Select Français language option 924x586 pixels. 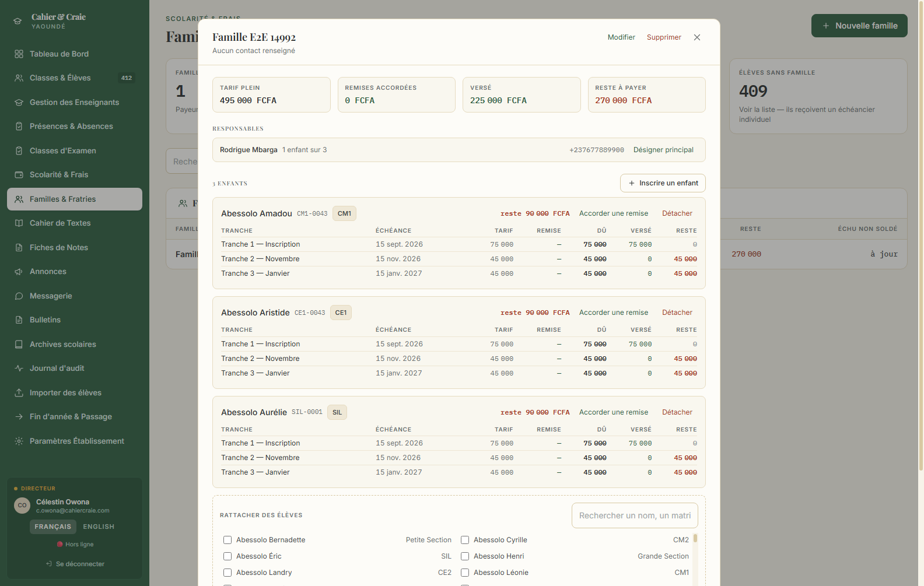pyautogui.click(x=53, y=527)
